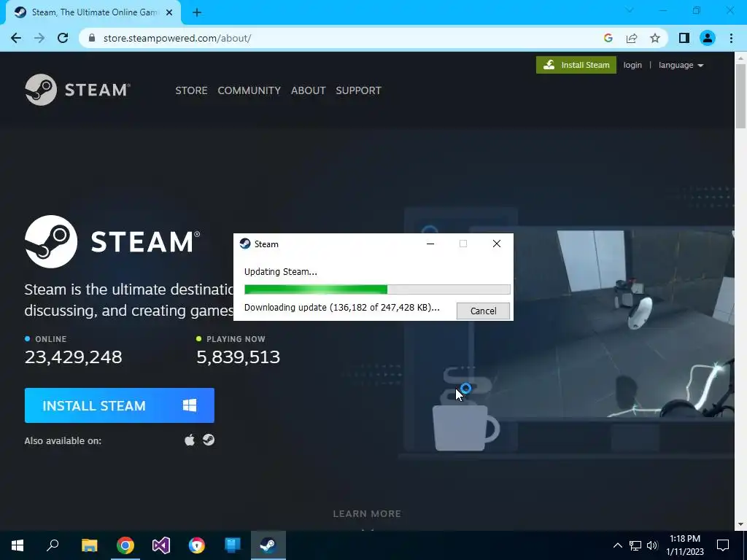Cancel the Steam update download
747x560 pixels.
(x=483, y=311)
